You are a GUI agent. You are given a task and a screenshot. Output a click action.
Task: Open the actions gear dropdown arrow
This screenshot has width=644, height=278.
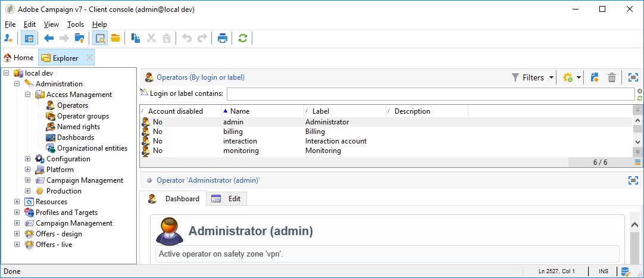(579, 78)
